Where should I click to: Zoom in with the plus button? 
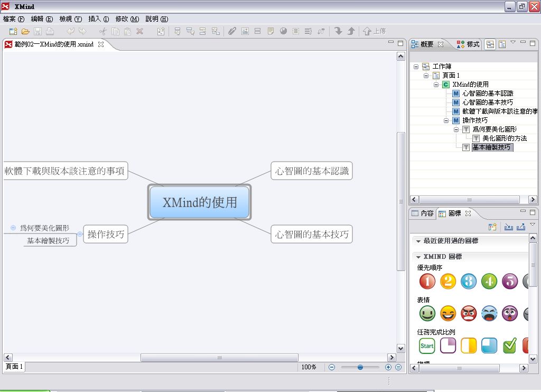(x=388, y=367)
